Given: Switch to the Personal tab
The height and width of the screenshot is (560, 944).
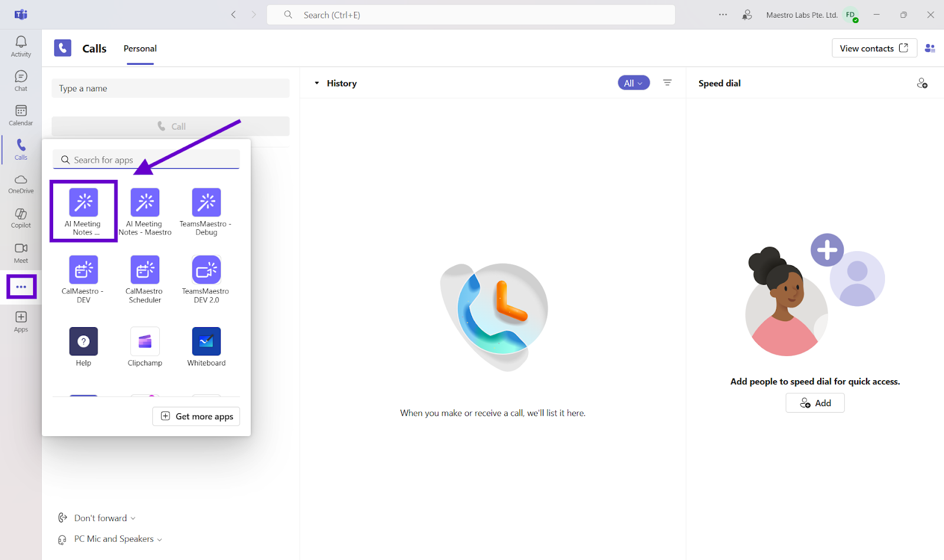Looking at the screenshot, I should [140, 48].
